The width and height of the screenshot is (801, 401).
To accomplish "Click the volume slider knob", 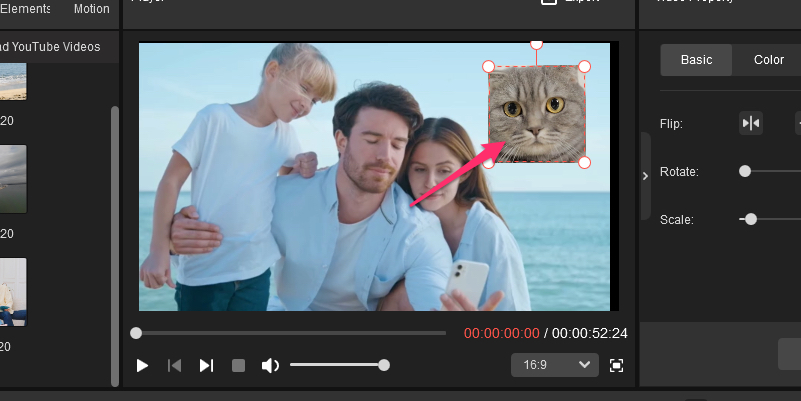I will [384, 366].
